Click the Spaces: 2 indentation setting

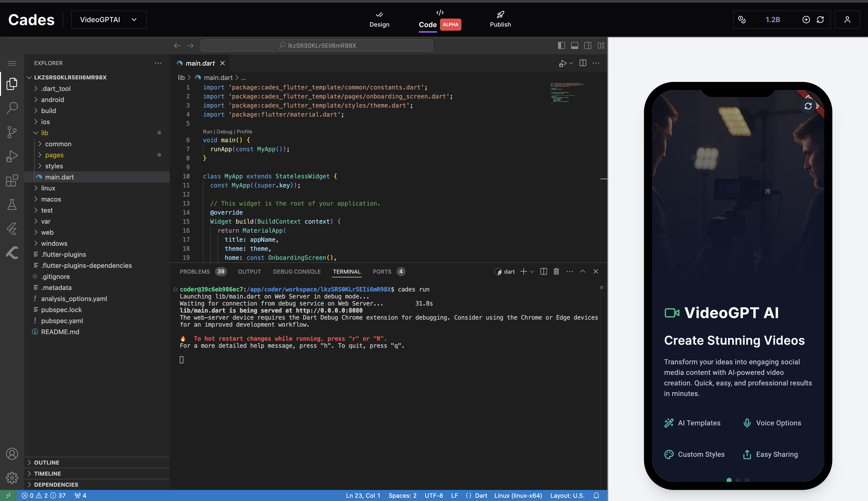coord(402,495)
